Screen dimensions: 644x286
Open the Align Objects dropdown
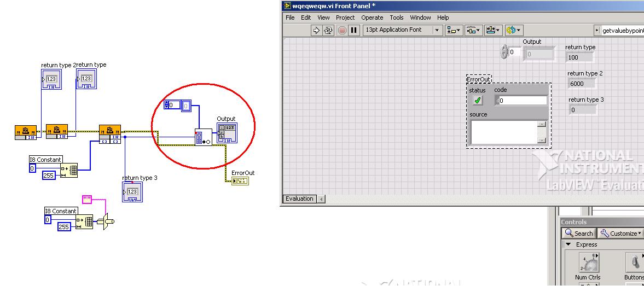454,30
